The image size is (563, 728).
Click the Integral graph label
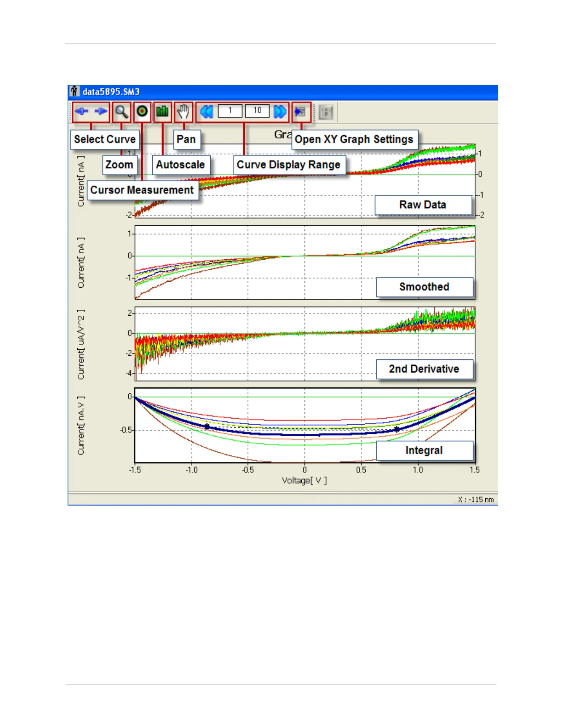pos(424,450)
